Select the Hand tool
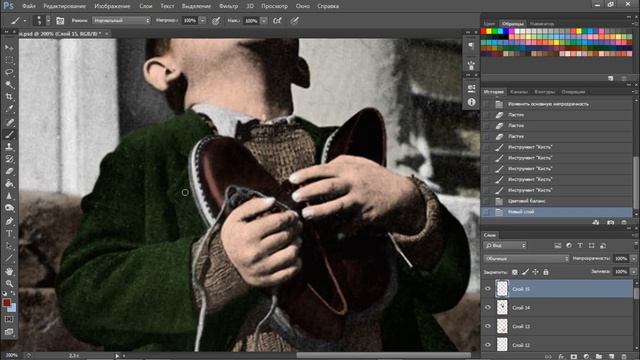Screen dimensions: 640x360 pos(9,271)
